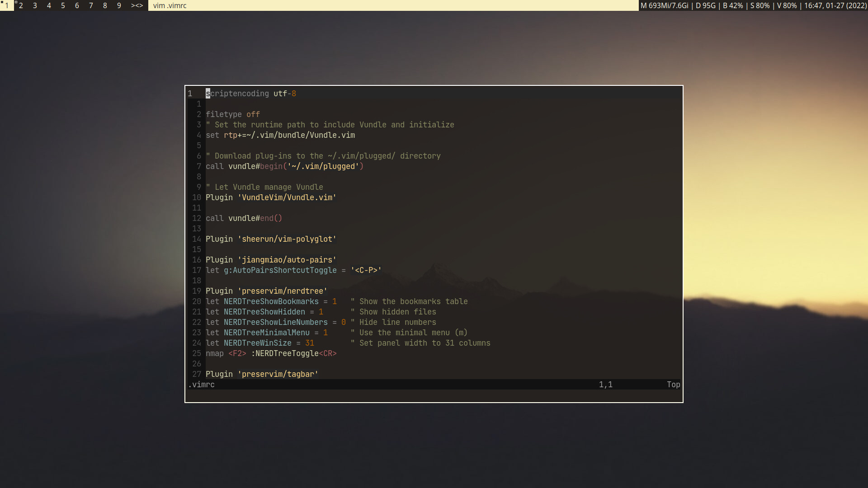868x488 pixels.
Task: Click 'NERDTreeMinimalMenu' variable
Action: coord(267,333)
